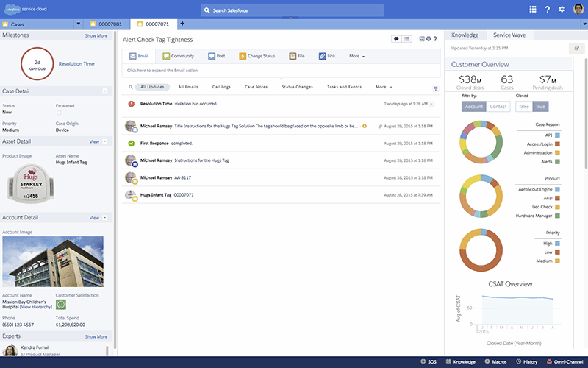This screenshot has height=368, width=588.
Task: Click the printable view printer icon
Action: [x=429, y=39]
